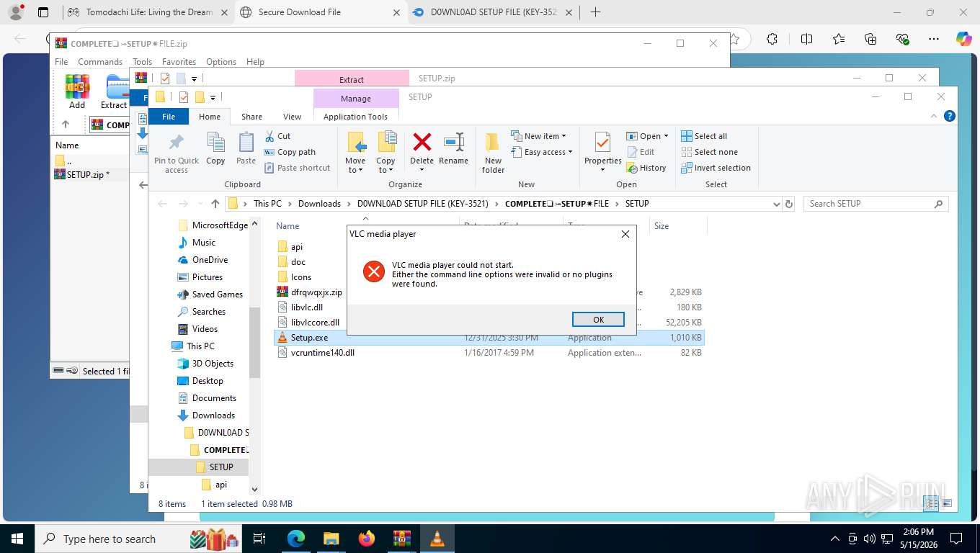Viewport: 980px width, 553px height.
Task: Click Invert selection in the ribbon
Action: click(716, 168)
